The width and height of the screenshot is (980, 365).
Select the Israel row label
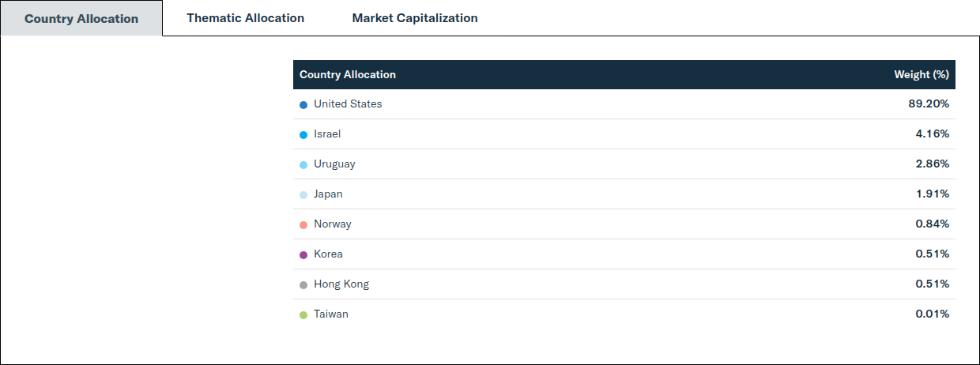click(x=327, y=134)
